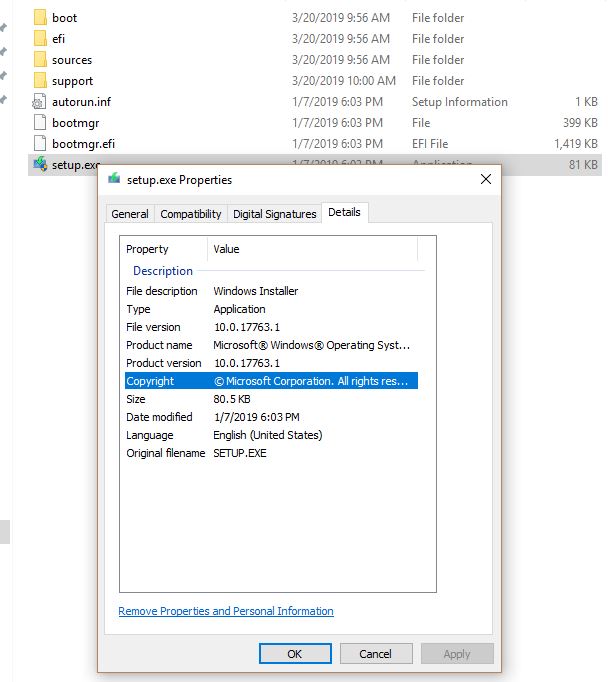Click the 'Setup Information' type cell
608x682 pixels.
460,102
